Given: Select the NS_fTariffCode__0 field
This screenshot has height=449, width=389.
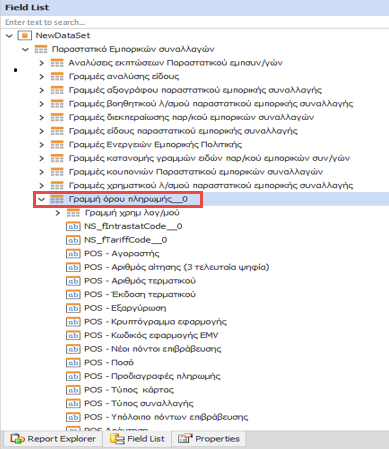Looking at the screenshot, I should coord(126,240).
